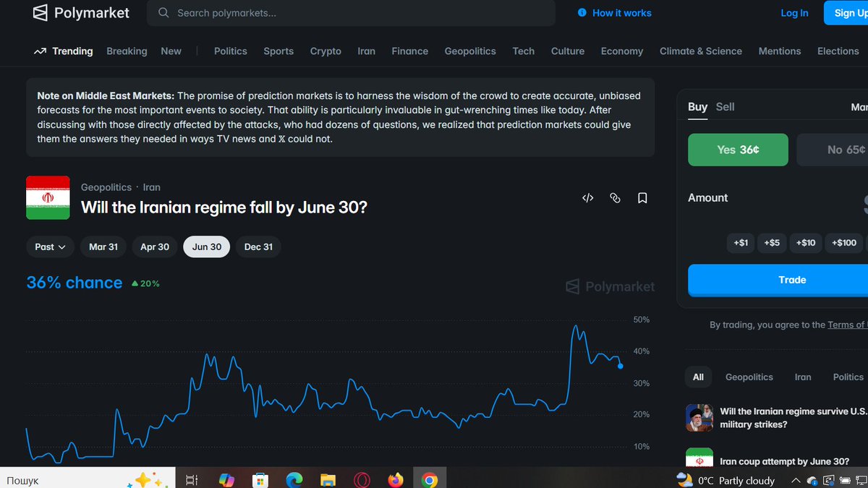Add +$100 to the amount
This screenshot has height=488, width=868.
click(844, 243)
